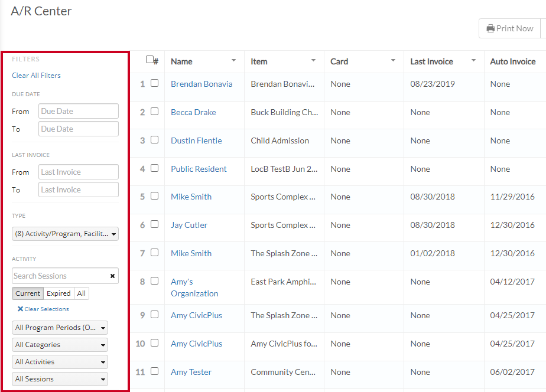Click the Last Invoice To input field
The height and width of the screenshot is (392, 546).
[x=79, y=190]
